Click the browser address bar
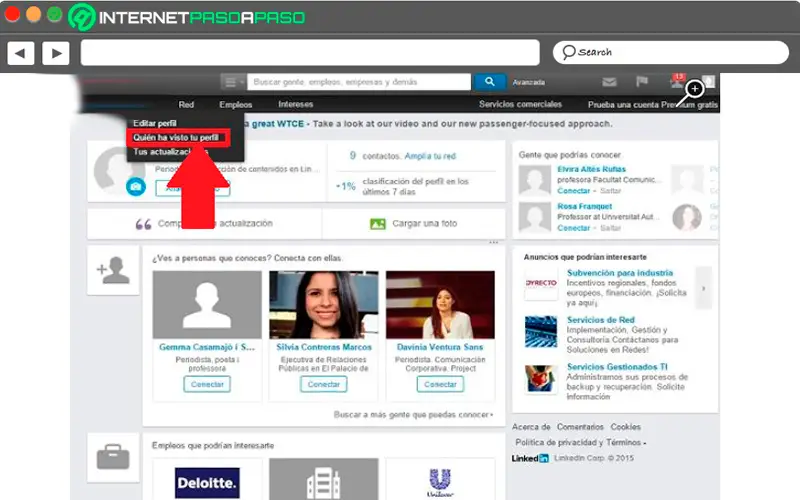Viewport: 800px width, 500px height. click(310, 53)
